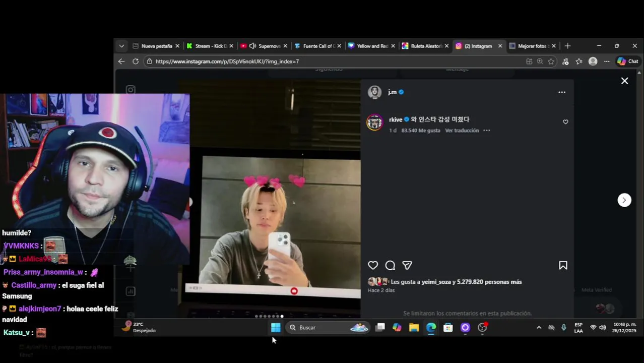Close the Nueva pestaña tab

(x=177, y=46)
